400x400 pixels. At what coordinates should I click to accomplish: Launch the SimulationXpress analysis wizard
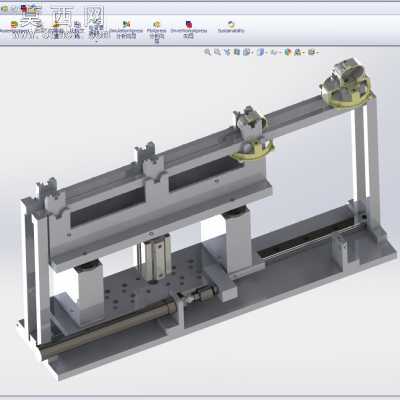click(x=126, y=29)
